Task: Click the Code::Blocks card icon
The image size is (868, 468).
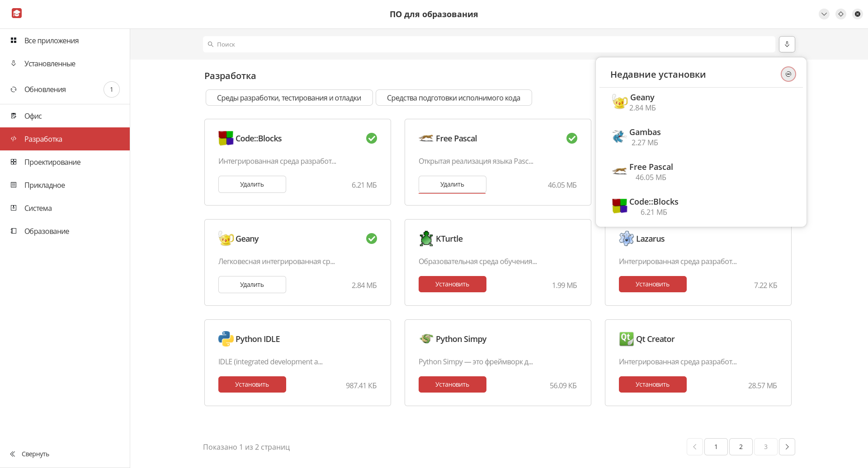Action: tap(226, 138)
